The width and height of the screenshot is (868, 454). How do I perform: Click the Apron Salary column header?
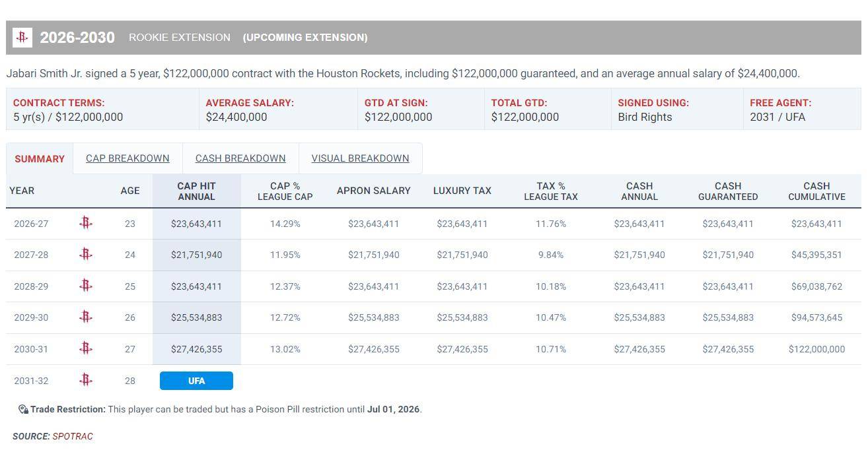point(373,191)
